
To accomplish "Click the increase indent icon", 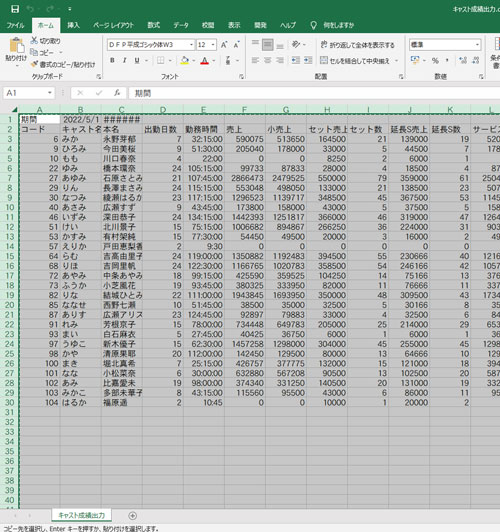I will tap(308, 60).
